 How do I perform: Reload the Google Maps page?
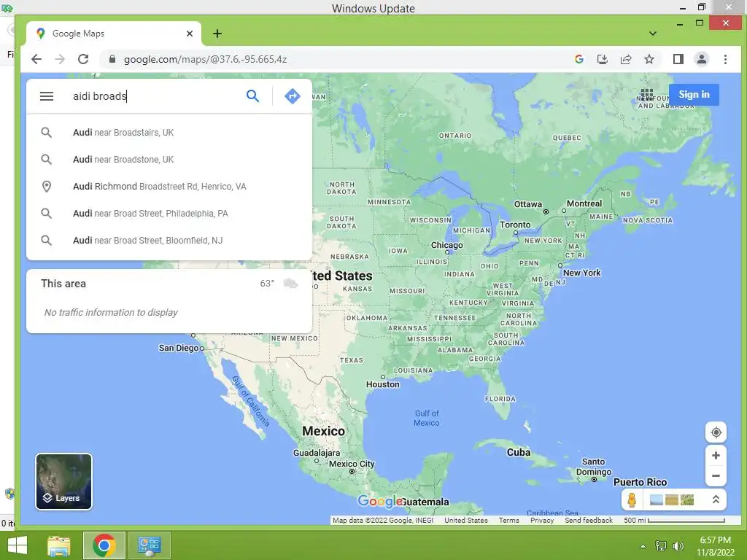83,59
